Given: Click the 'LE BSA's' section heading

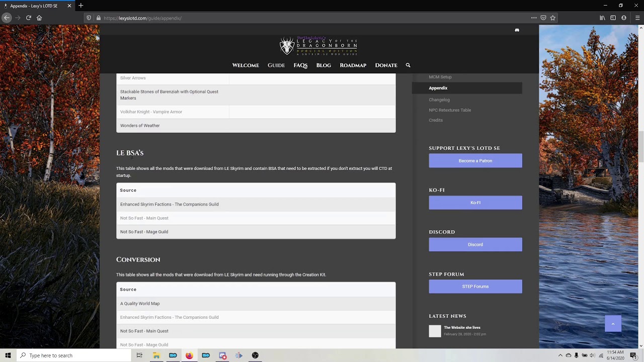Looking at the screenshot, I should (x=130, y=153).
